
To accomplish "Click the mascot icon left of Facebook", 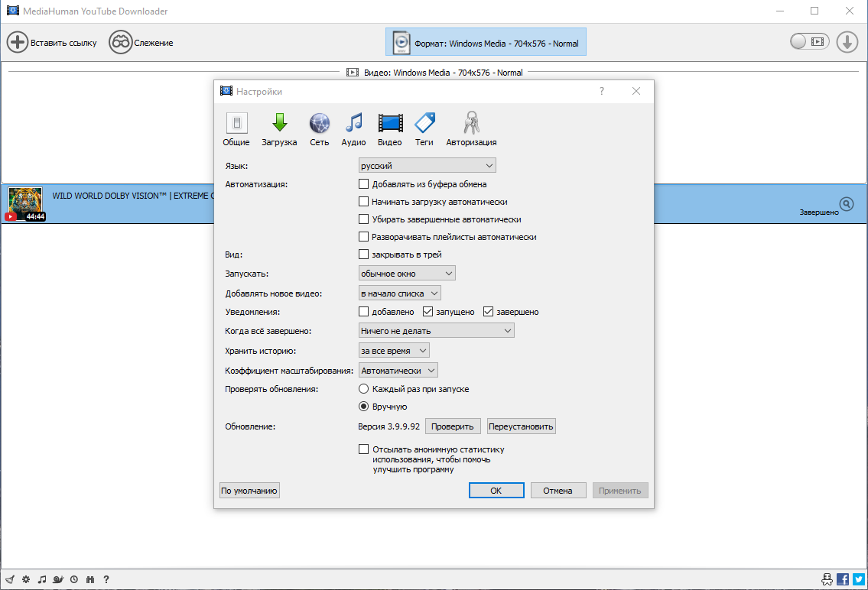I will [x=827, y=579].
